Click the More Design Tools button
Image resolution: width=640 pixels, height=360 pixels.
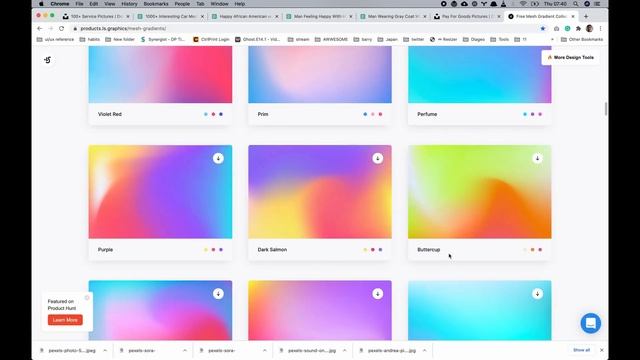point(571,58)
